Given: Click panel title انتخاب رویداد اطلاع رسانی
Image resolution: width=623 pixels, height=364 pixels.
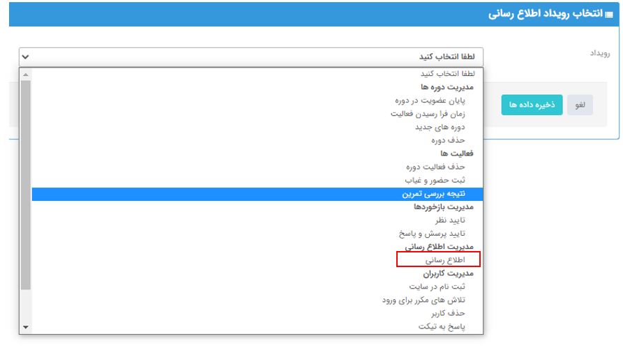Looking at the screenshot, I should point(546,14).
